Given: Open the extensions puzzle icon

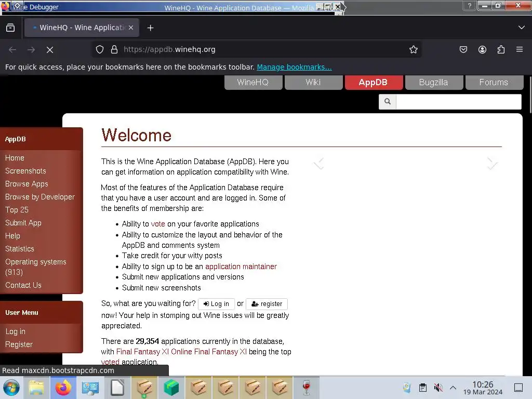Looking at the screenshot, I should 501,49.
